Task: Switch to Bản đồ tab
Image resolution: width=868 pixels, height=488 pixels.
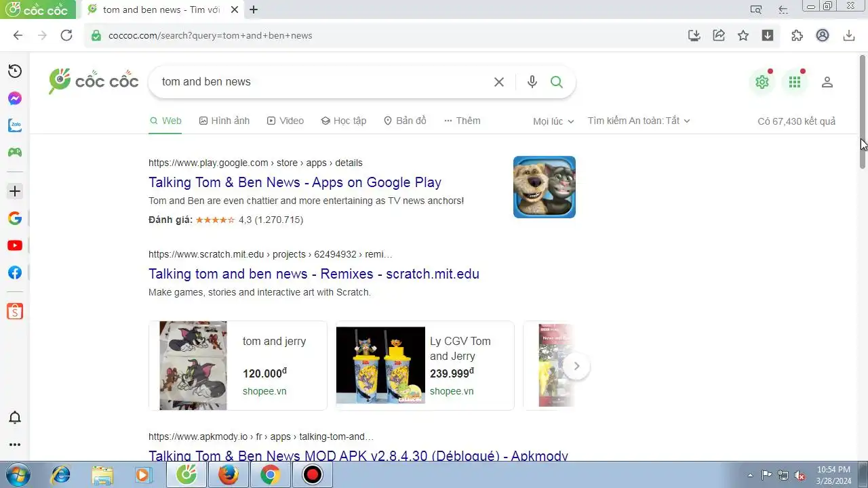Action: coord(406,121)
